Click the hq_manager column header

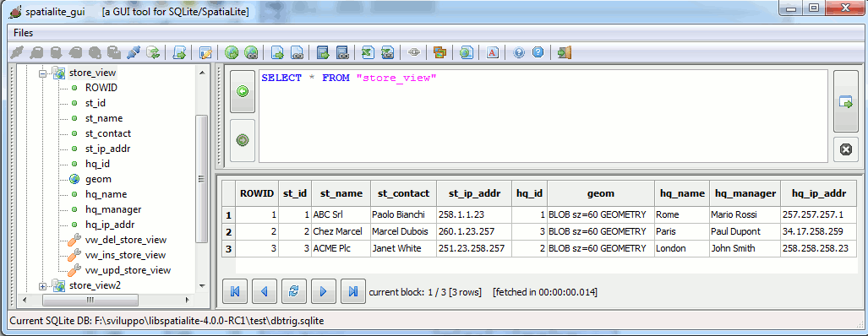point(745,193)
